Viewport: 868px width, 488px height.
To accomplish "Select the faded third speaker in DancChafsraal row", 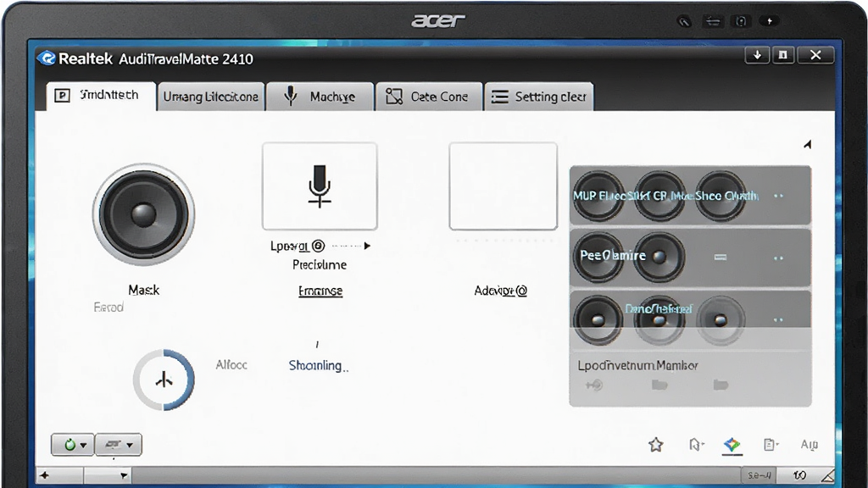I will click(721, 319).
